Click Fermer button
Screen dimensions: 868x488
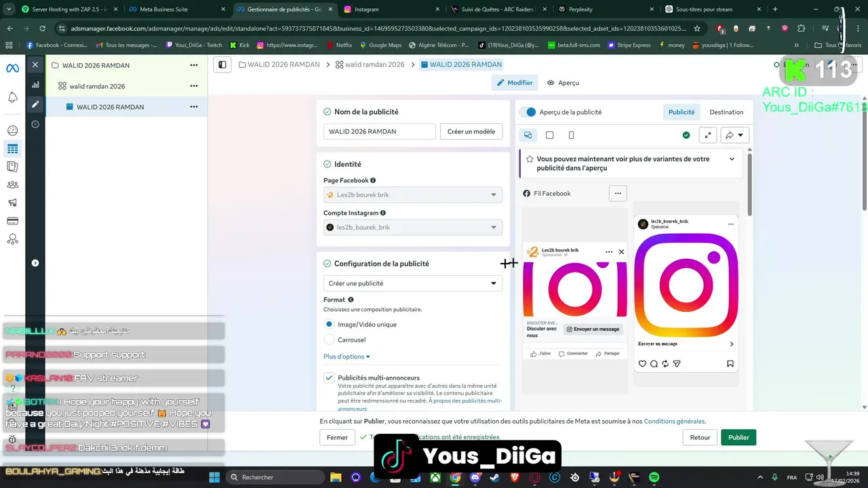click(x=337, y=438)
